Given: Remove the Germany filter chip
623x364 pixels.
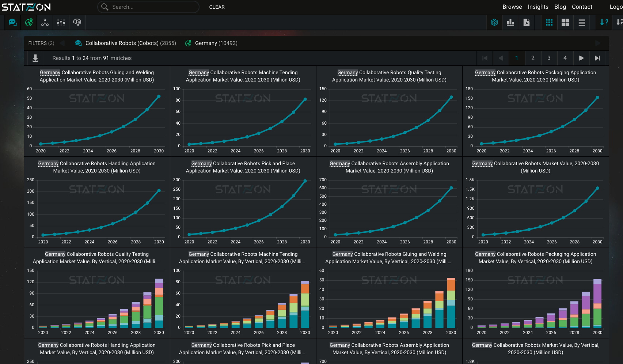Looking at the screenshot, I should (x=216, y=43).
